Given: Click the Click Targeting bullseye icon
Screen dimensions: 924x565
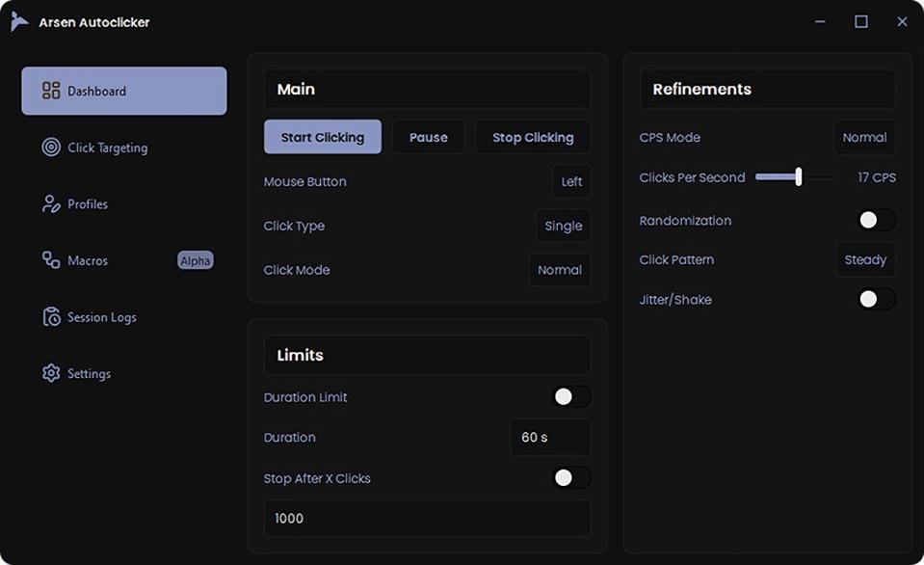Looking at the screenshot, I should (x=51, y=148).
